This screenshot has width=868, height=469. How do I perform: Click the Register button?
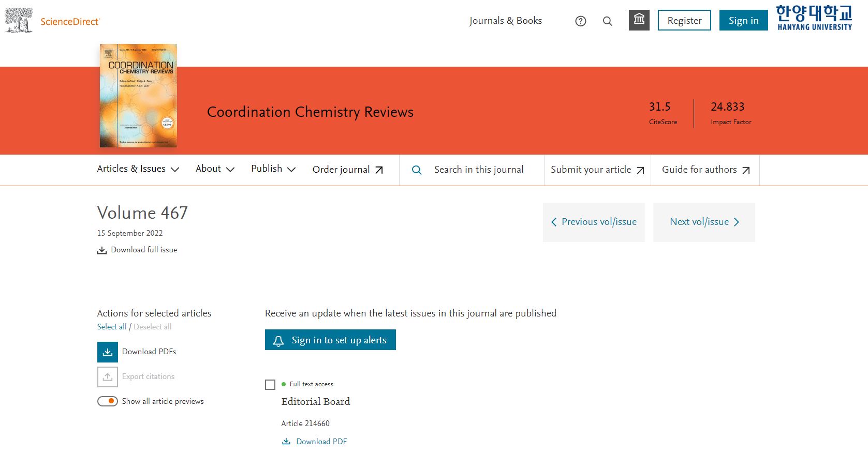(x=684, y=21)
